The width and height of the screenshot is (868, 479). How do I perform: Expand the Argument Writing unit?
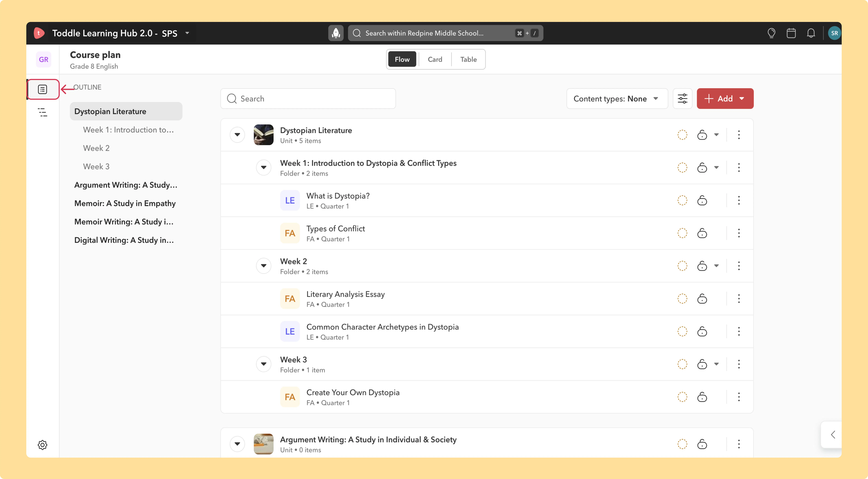coord(237,444)
